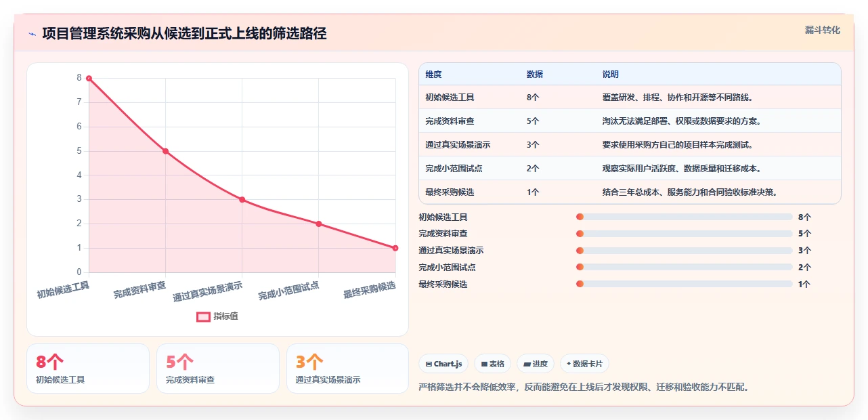Click the page title 项目管理系统采购从候选到正式上线的筛选路径
Viewport: 868px width, 420px height.
pyautogui.click(x=184, y=34)
